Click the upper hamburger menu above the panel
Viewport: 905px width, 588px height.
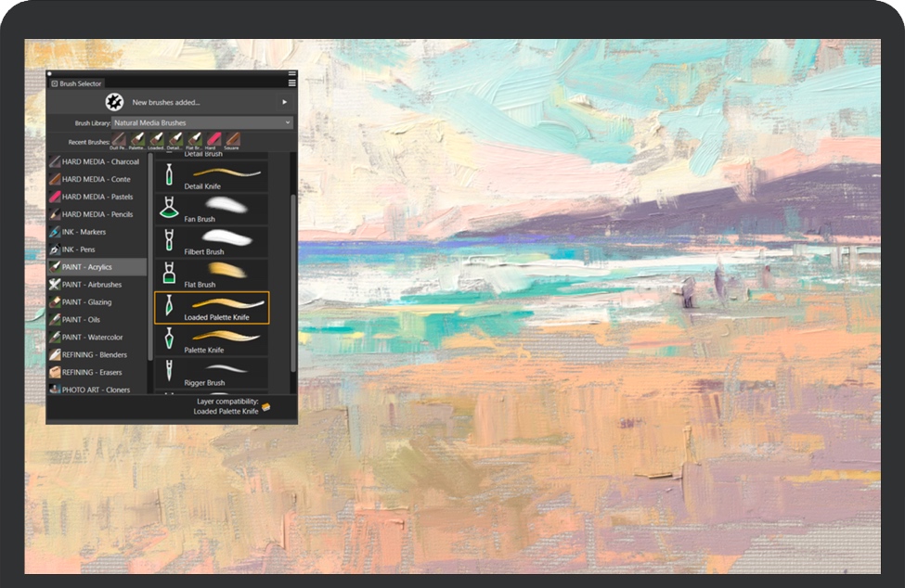[x=292, y=74]
